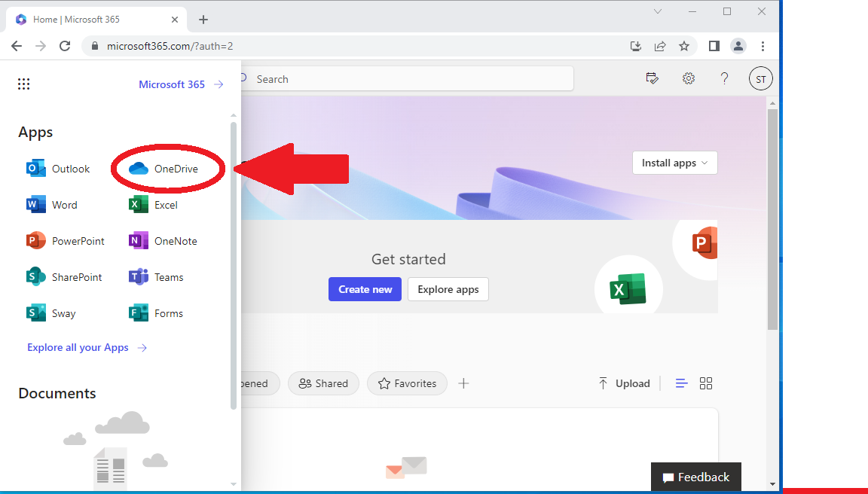The image size is (868, 494).
Task: Open SharePoint from the Apps list
Action: click(x=64, y=277)
